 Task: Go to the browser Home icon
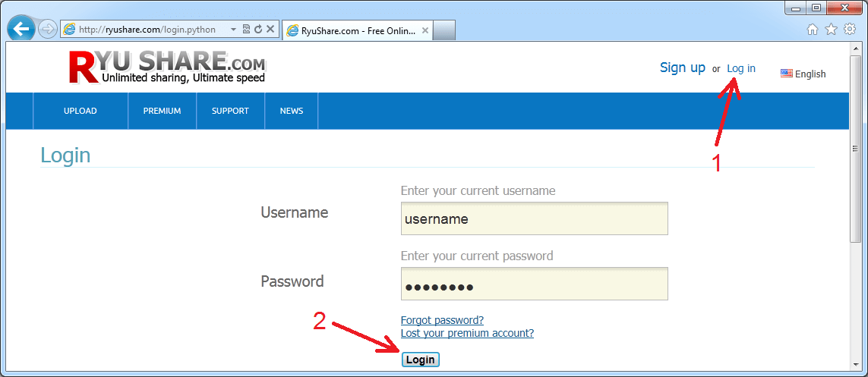click(x=813, y=30)
